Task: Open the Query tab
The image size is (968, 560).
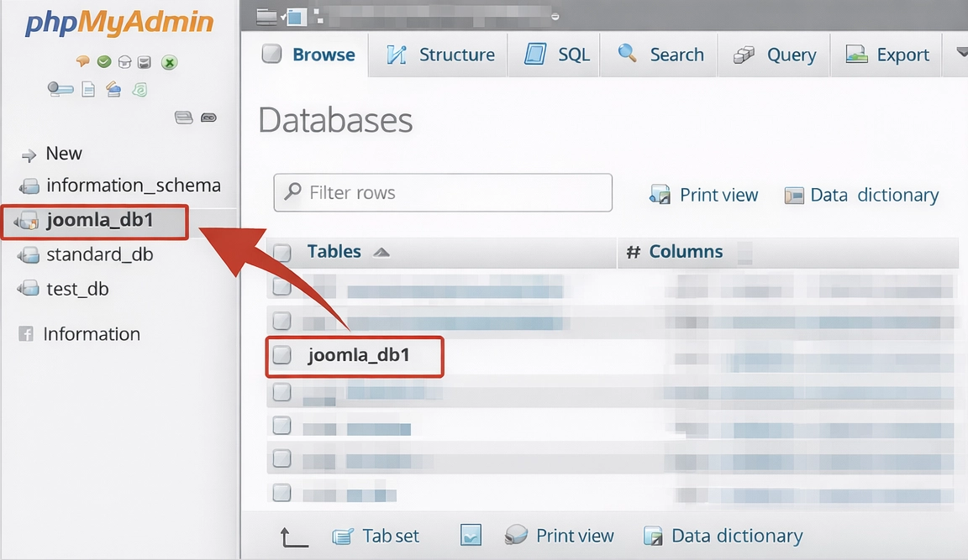Action: (x=774, y=55)
